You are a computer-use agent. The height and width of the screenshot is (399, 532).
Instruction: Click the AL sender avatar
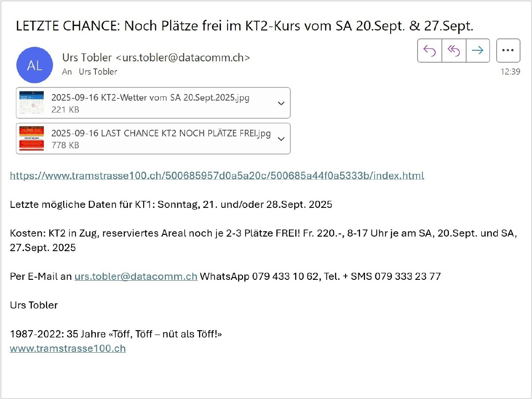pos(34,65)
